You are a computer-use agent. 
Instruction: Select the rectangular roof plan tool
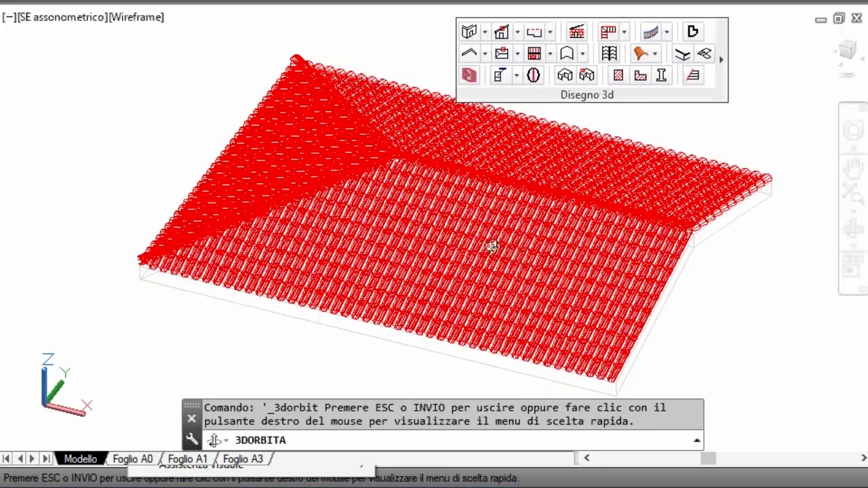pyautogui.click(x=502, y=54)
